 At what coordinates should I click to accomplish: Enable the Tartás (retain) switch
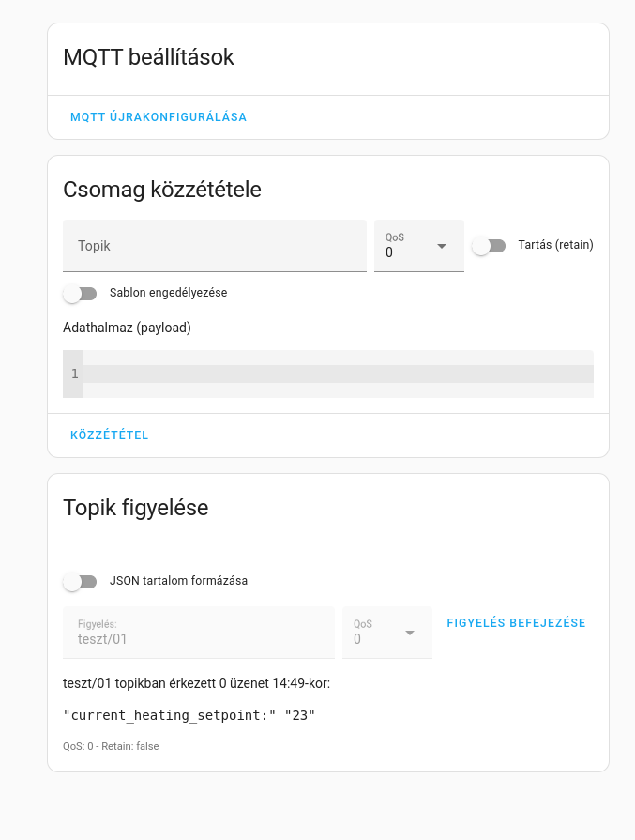coord(489,246)
